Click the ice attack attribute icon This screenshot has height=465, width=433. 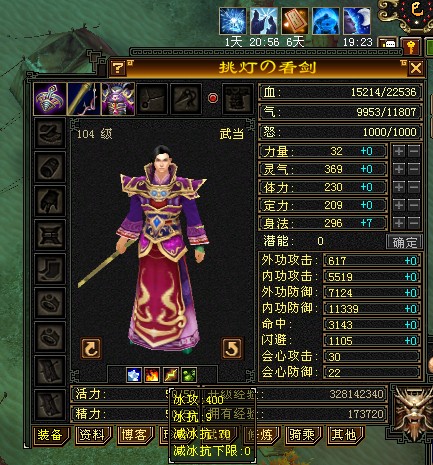(x=134, y=375)
